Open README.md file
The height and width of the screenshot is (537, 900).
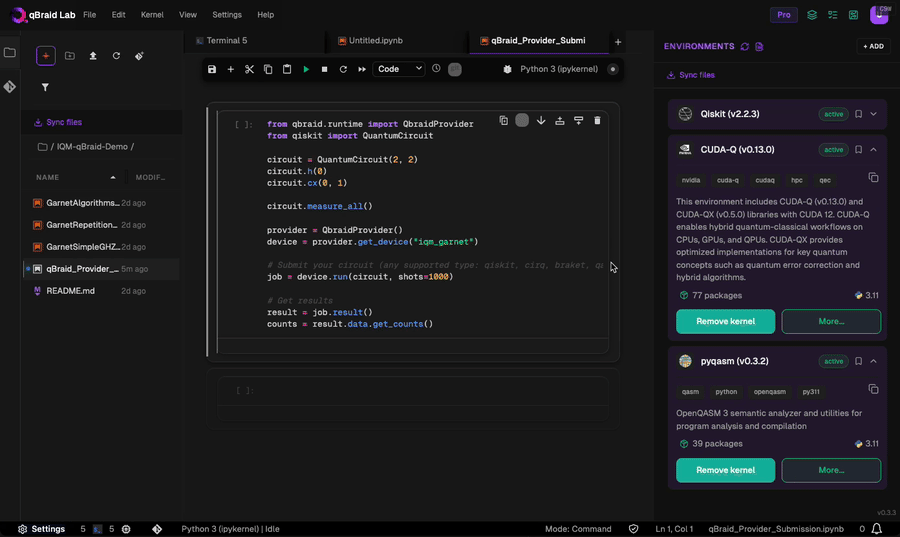(x=102, y=291)
